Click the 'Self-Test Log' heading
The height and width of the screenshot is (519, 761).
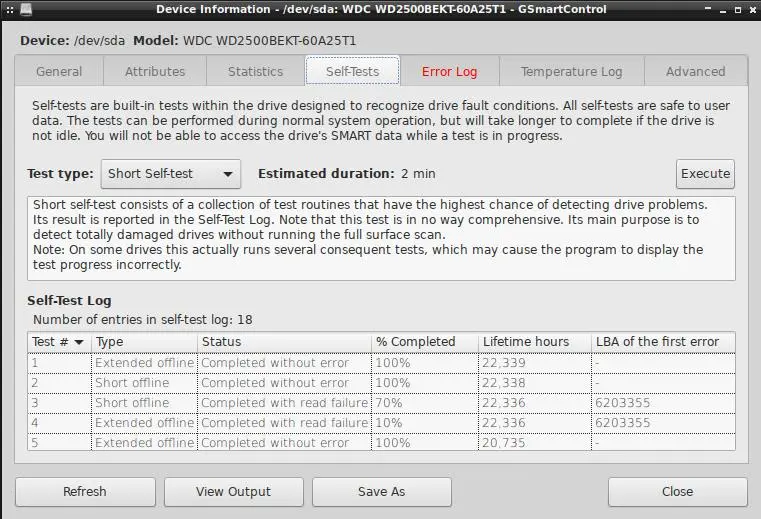coord(69,301)
